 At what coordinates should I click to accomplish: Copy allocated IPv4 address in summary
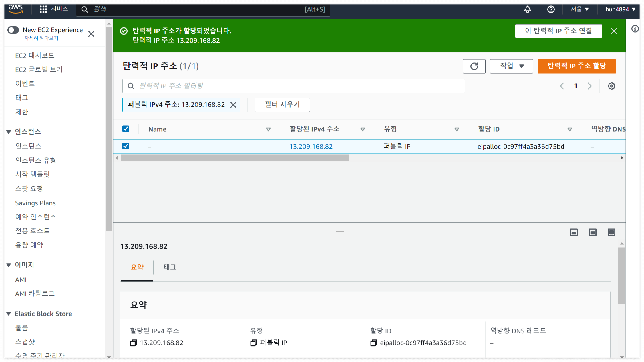click(x=134, y=343)
